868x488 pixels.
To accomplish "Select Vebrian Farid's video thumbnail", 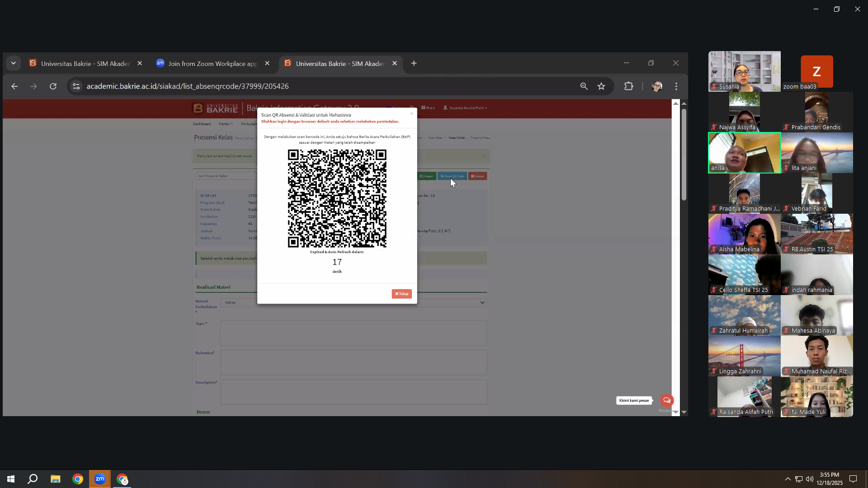I will coord(816,193).
